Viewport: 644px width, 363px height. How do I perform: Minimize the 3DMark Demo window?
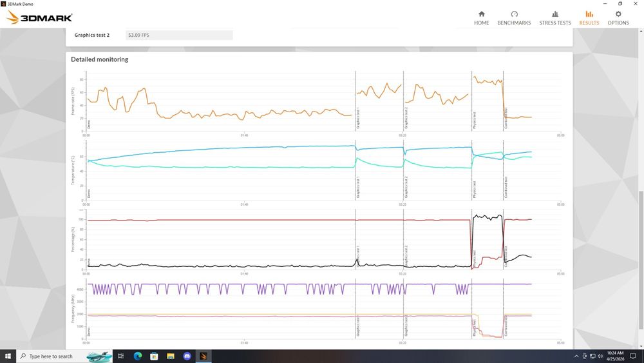click(605, 4)
